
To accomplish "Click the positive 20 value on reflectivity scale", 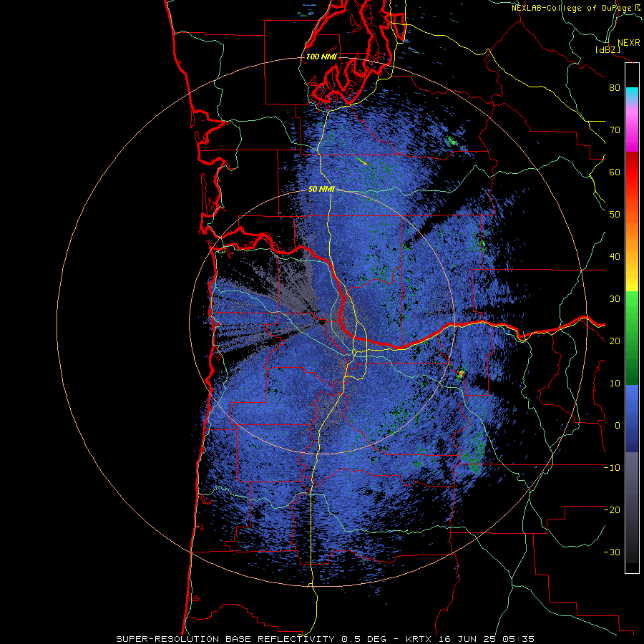I will pyautogui.click(x=615, y=341).
